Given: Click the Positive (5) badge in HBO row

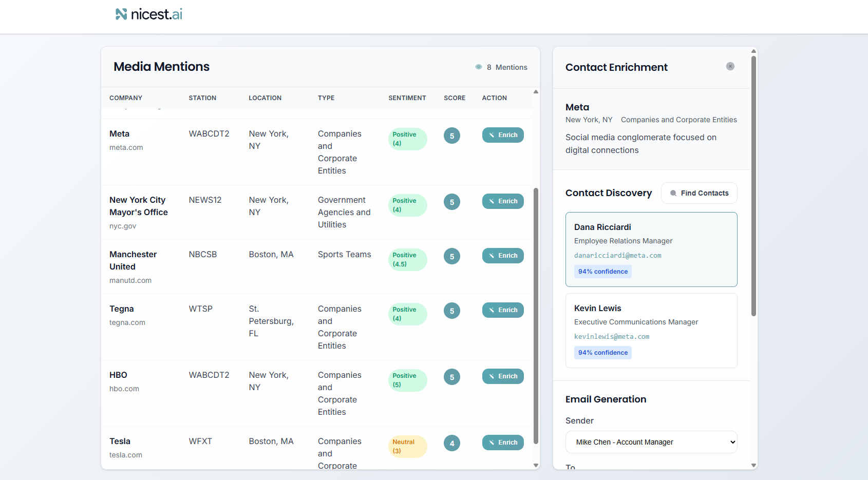Looking at the screenshot, I should point(407,380).
